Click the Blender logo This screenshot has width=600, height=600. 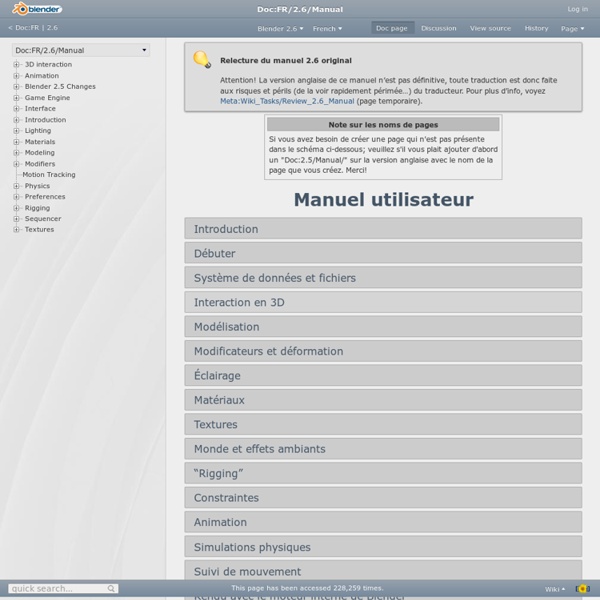[37, 9]
